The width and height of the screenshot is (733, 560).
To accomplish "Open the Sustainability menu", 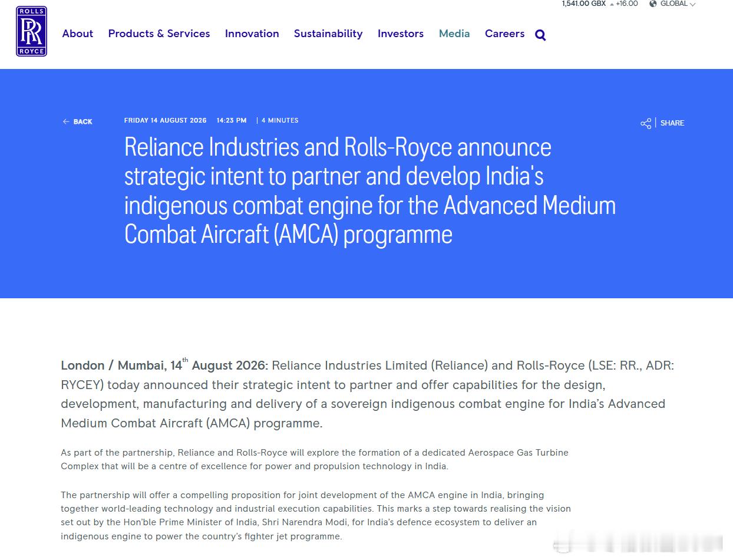I will coord(328,34).
